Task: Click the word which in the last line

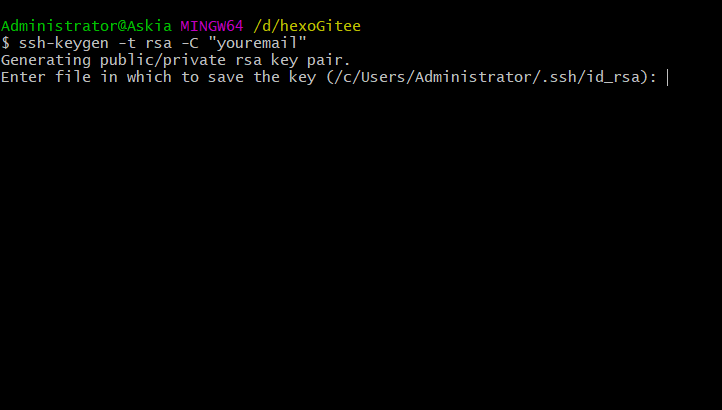Action: point(149,77)
